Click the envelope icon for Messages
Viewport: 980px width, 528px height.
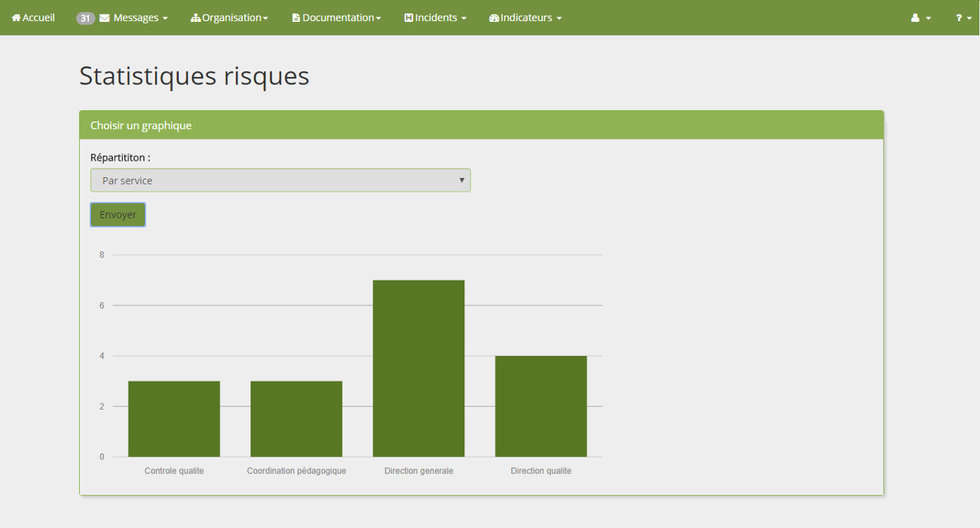point(105,17)
